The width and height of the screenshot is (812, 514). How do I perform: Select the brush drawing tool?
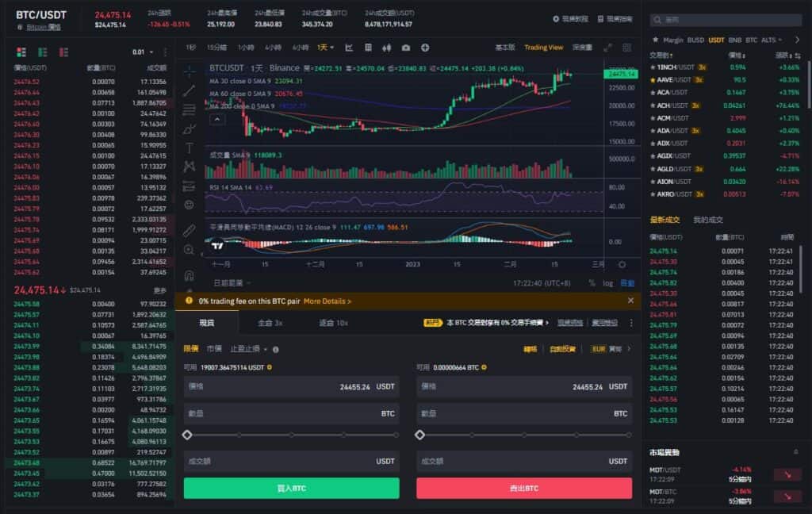[x=190, y=129]
